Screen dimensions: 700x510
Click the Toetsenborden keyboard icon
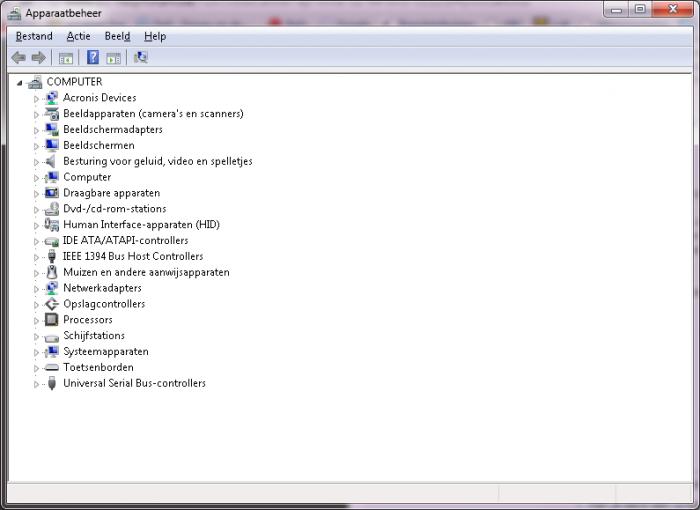(52, 368)
